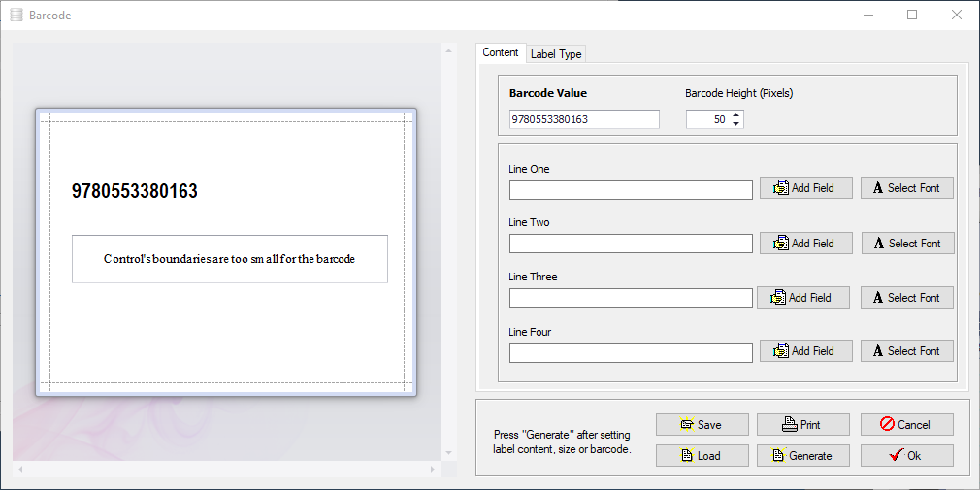This screenshot has width=980, height=490.
Task: Focus the Line Two text field
Action: click(x=631, y=244)
